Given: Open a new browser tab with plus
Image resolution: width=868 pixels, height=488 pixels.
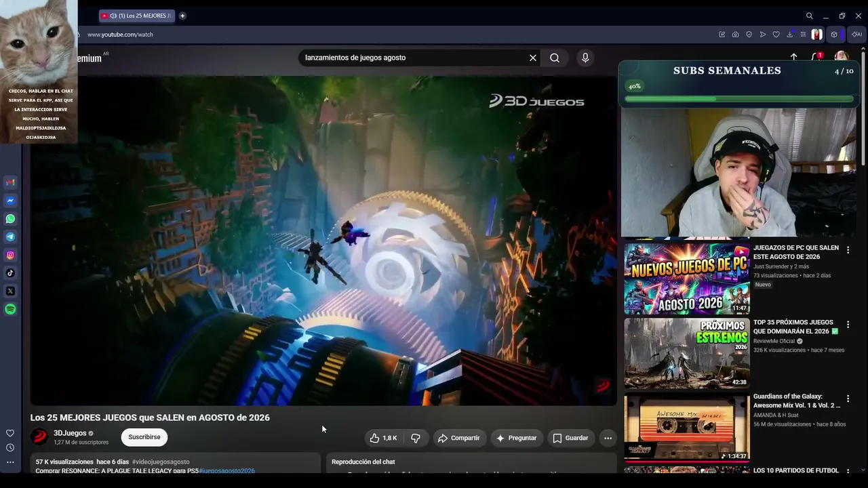Looking at the screenshot, I should tap(182, 16).
